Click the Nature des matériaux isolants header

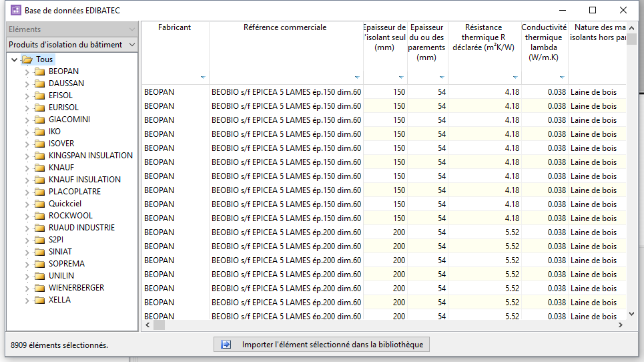click(x=597, y=52)
